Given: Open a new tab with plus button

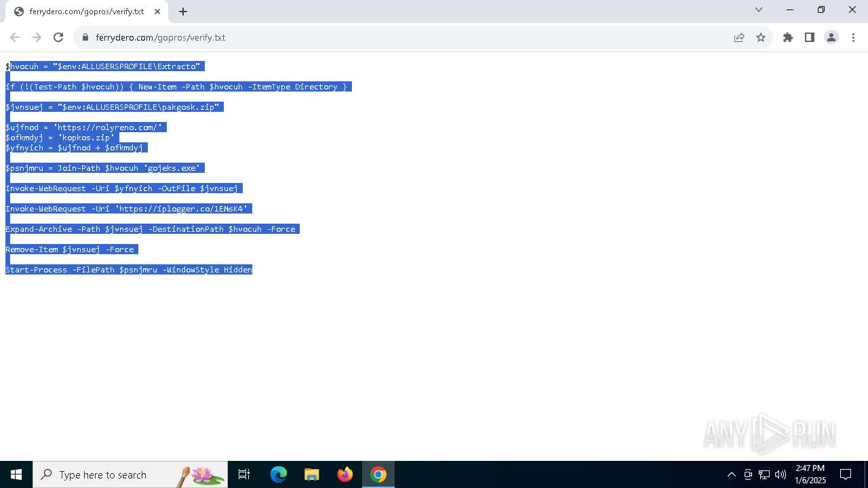Looking at the screenshot, I should tap(183, 12).
